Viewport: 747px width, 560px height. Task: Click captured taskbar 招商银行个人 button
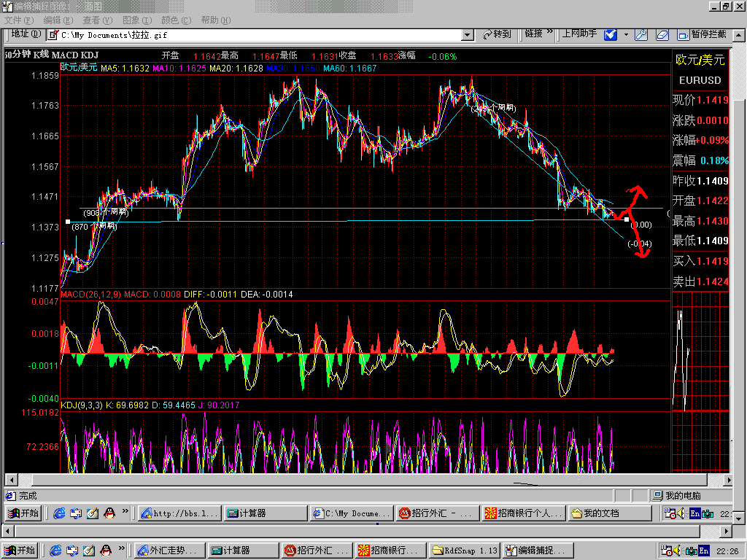(x=524, y=513)
